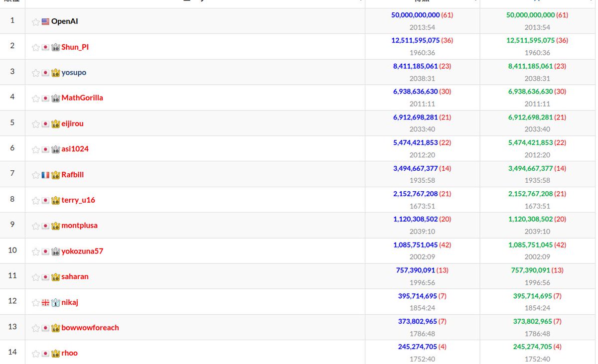The image size is (598, 364).
Task: Click the gold crown badge beside eijirou
Action: [x=55, y=124]
